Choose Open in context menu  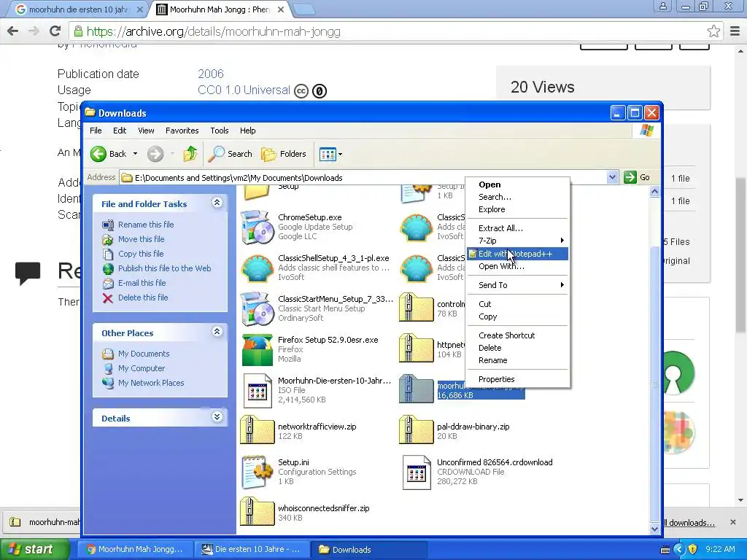pyautogui.click(x=517, y=184)
